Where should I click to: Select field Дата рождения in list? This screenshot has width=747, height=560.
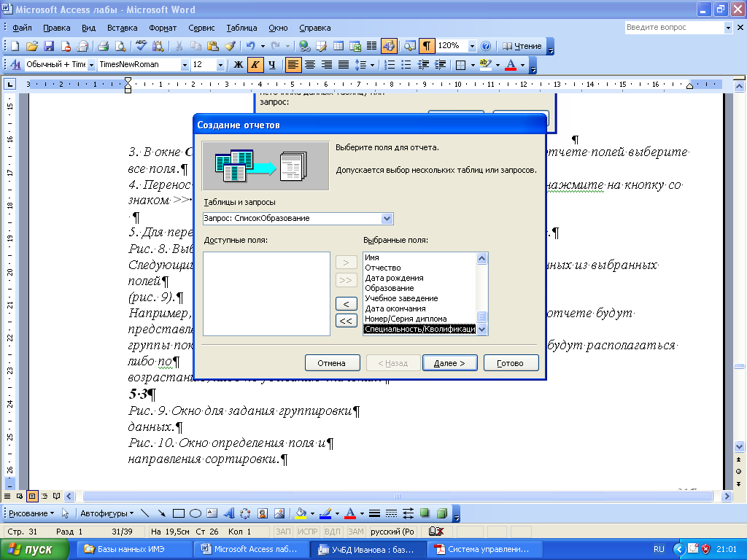(419, 278)
